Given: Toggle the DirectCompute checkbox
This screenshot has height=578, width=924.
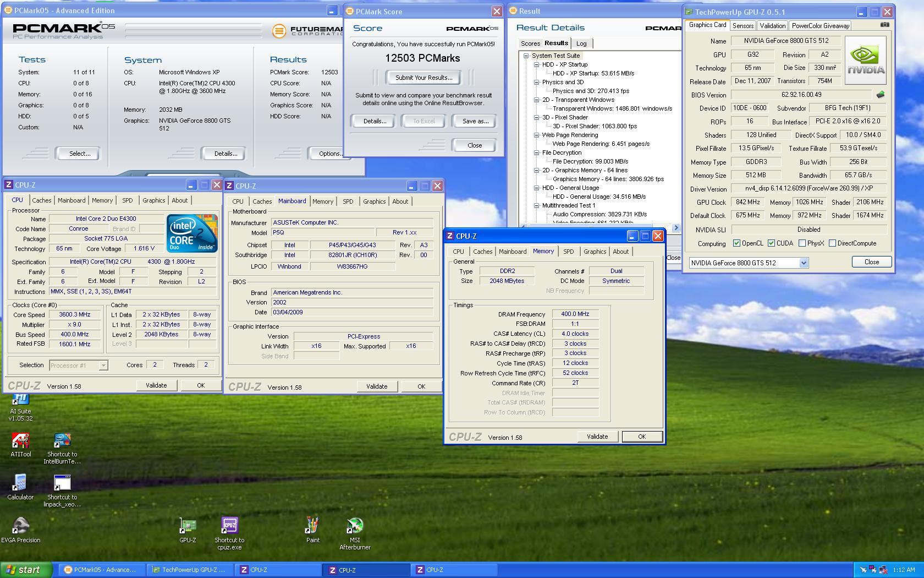Looking at the screenshot, I should [x=832, y=243].
